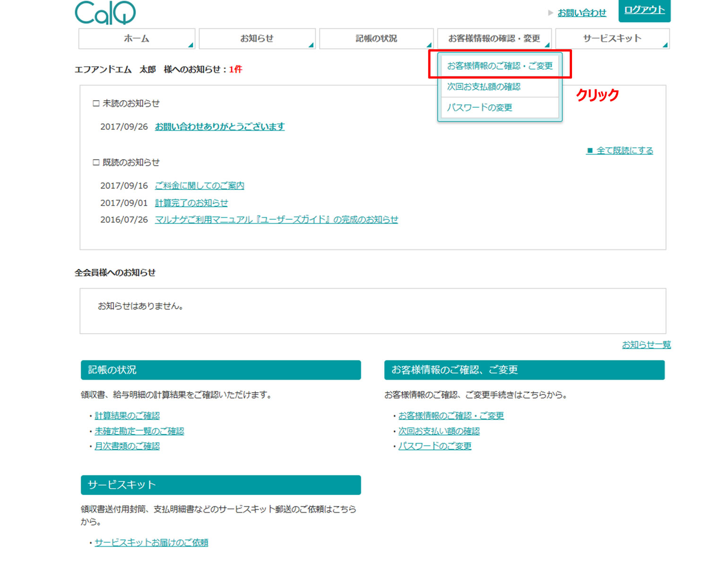
Task: Click the 全会員様へのお知らせ heading
Action: 115,273
